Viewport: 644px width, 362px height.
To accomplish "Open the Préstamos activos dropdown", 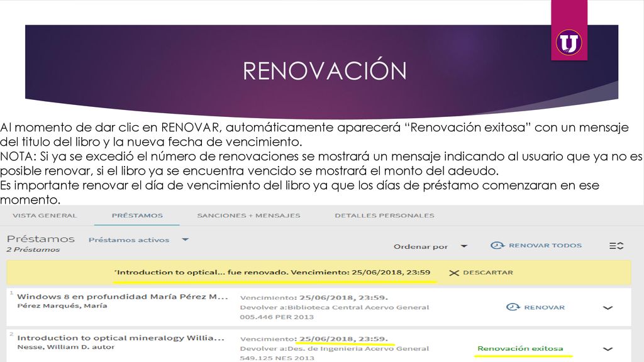I will pyautogui.click(x=138, y=239).
